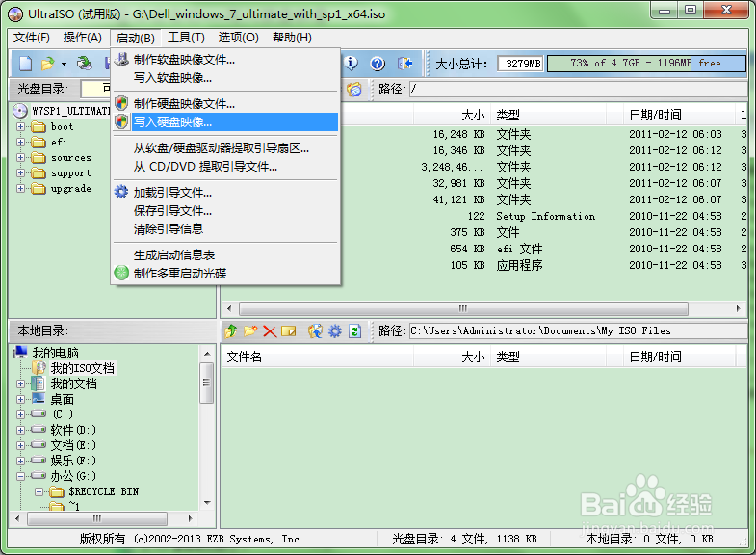The height and width of the screenshot is (555, 756).
Task: Select 保存引导文件... menu entry
Action: click(225, 211)
